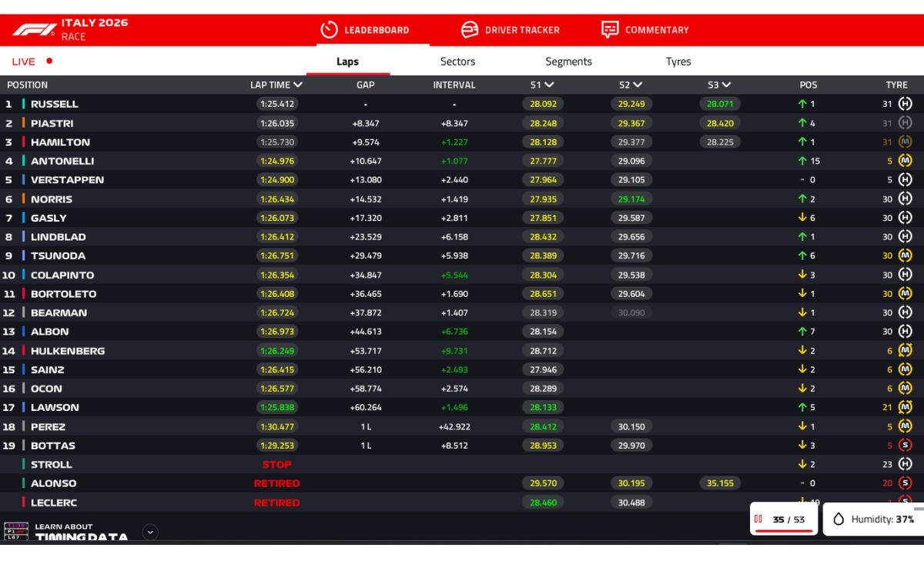
Task: Click the F1 logo
Action: [x=34, y=30]
